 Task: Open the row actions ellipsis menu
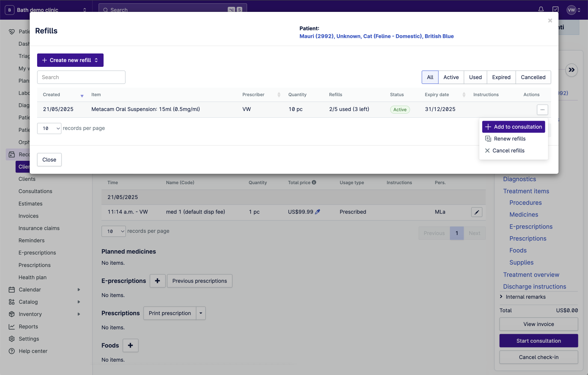point(542,110)
